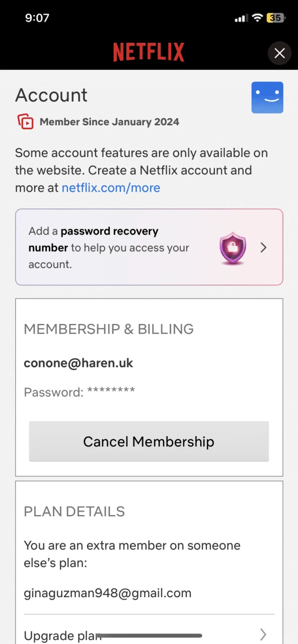Tap the battery indicator in status bar
The width and height of the screenshot is (298, 644).
(276, 18)
